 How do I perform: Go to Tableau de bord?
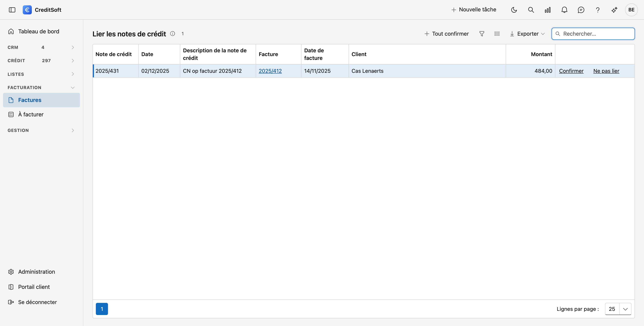[41, 31]
